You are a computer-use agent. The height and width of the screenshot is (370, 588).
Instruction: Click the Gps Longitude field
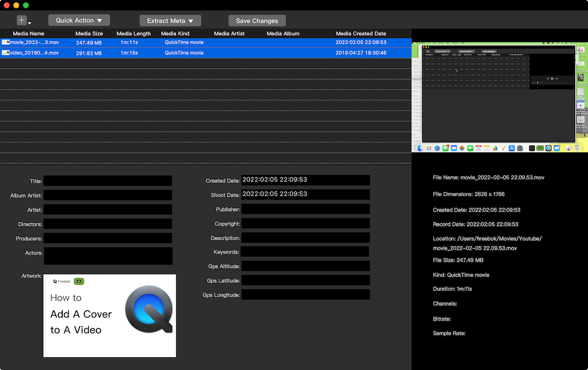306,295
